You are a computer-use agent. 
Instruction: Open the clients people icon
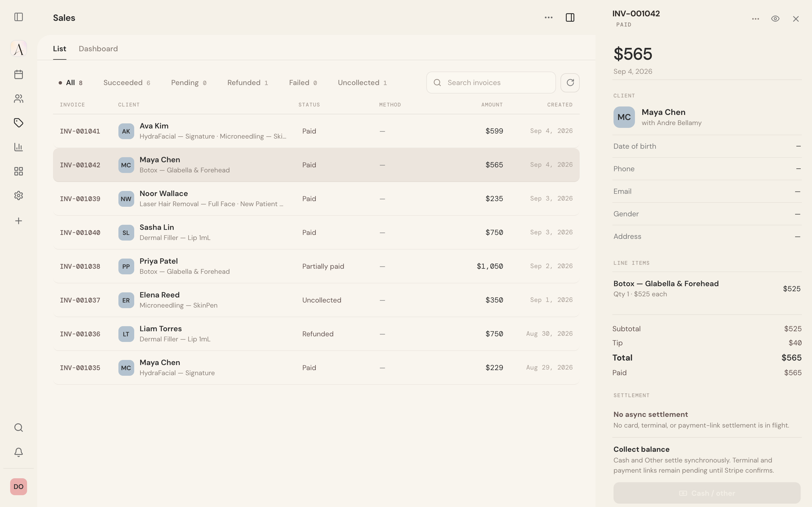click(x=18, y=99)
